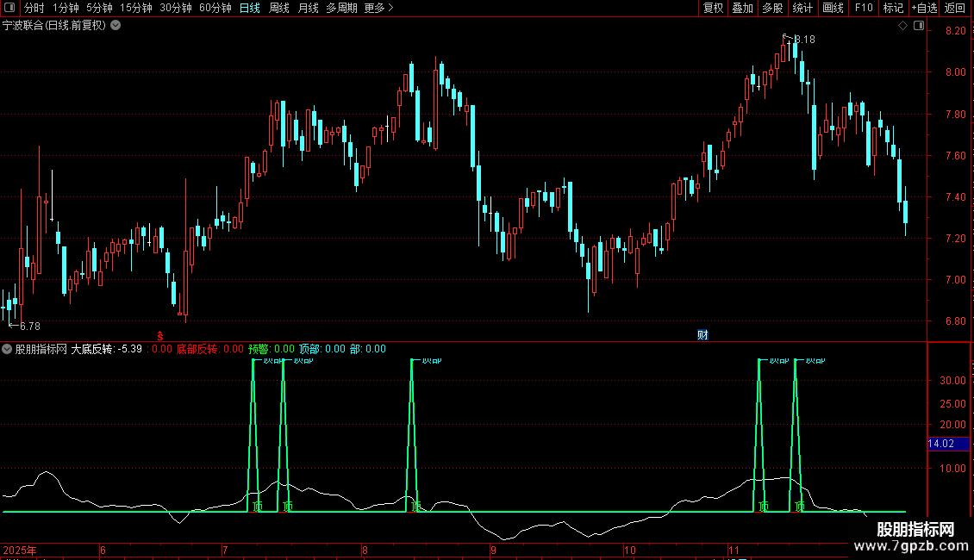Click the F10 company info button
974x560 pixels.
pos(864,8)
